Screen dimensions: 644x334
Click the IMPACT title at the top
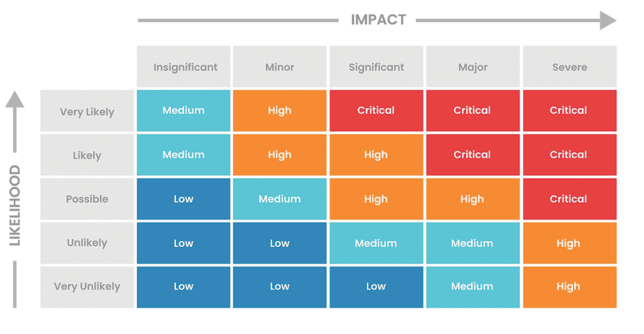click(x=378, y=20)
